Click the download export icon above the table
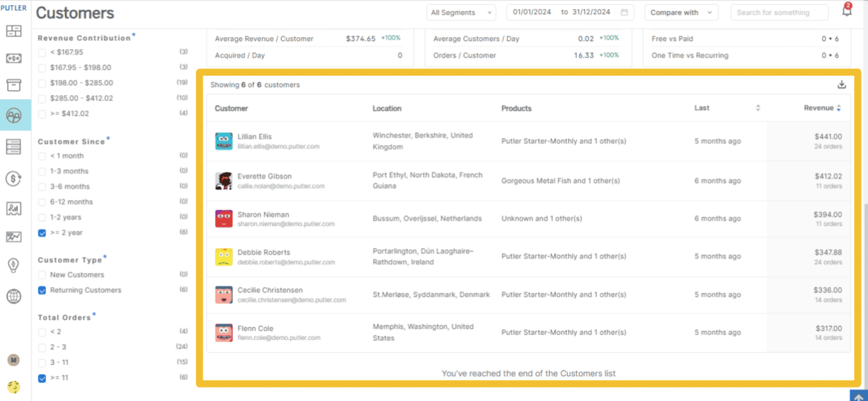The width and height of the screenshot is (868, 401). tap(842, 84)
